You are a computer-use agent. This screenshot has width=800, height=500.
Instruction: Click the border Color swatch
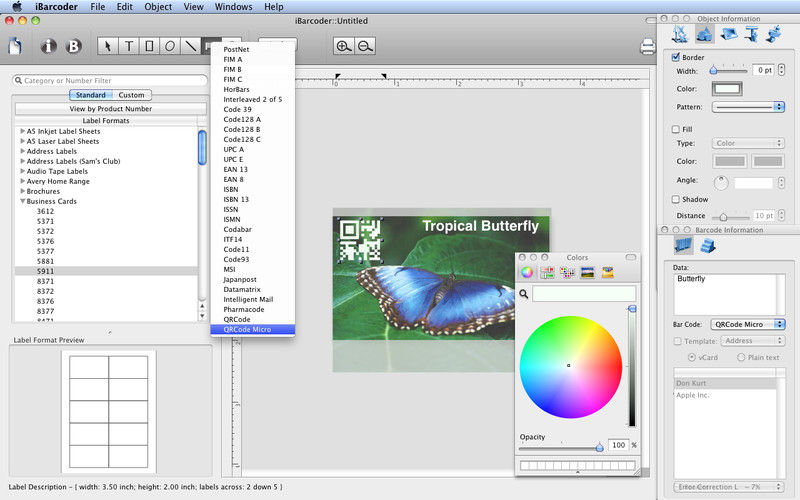727,89
